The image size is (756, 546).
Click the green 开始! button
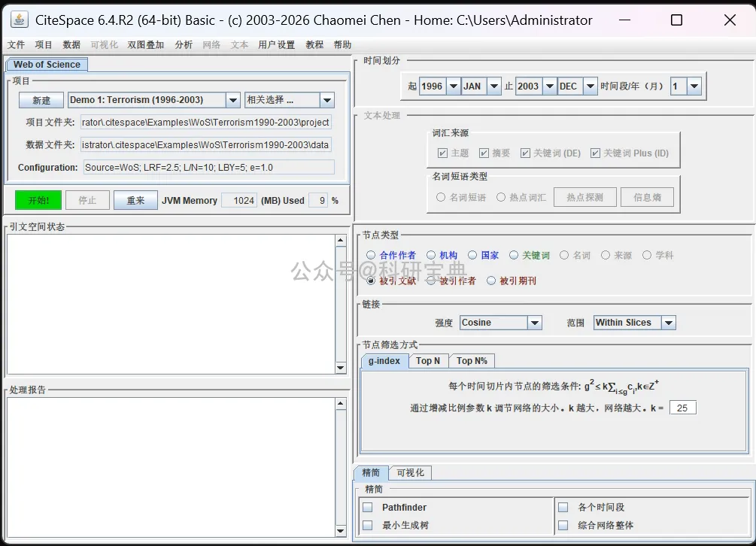[x=38, y=200]
